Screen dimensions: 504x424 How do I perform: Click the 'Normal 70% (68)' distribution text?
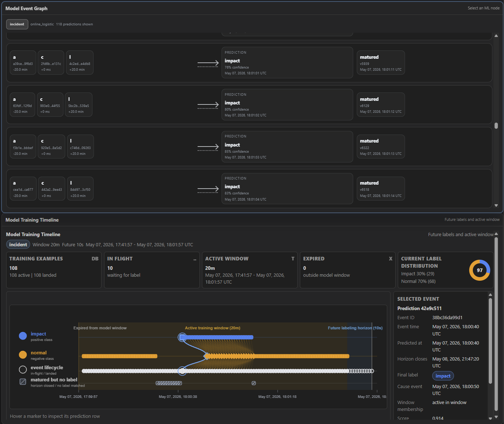pos(418,281)
